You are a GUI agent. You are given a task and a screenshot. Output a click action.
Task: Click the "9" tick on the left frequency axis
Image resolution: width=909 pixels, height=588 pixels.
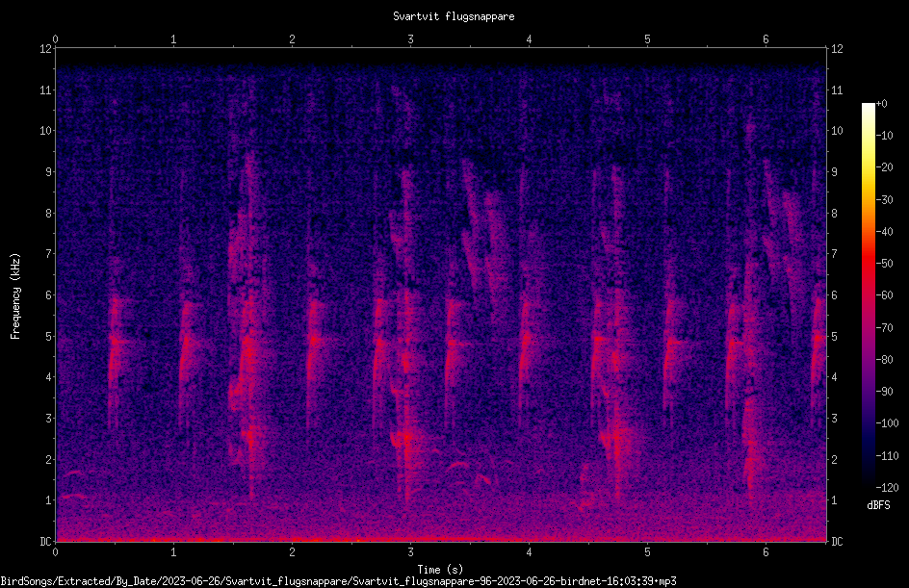point(49,172)
